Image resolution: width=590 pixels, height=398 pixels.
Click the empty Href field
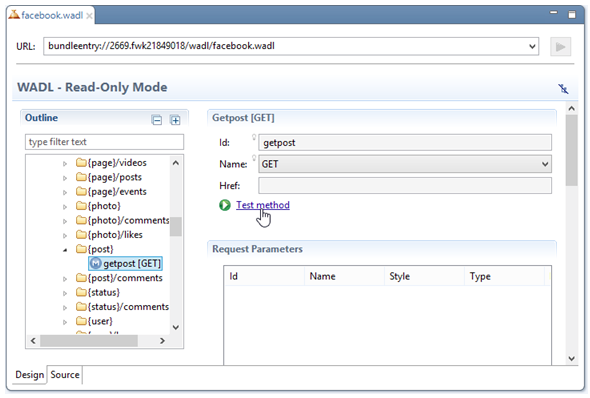[405, 185]
